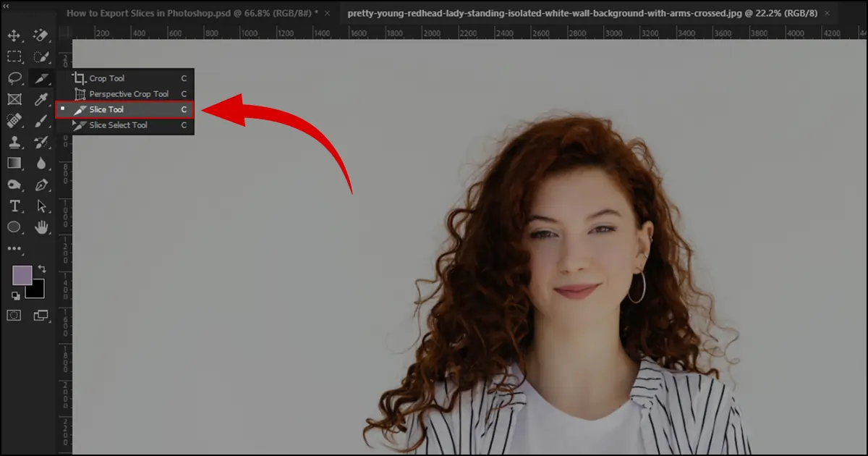The height and width of the screenshot is (456, 868).
Task: Swap foreground and background colors
Action: (43, 269)
